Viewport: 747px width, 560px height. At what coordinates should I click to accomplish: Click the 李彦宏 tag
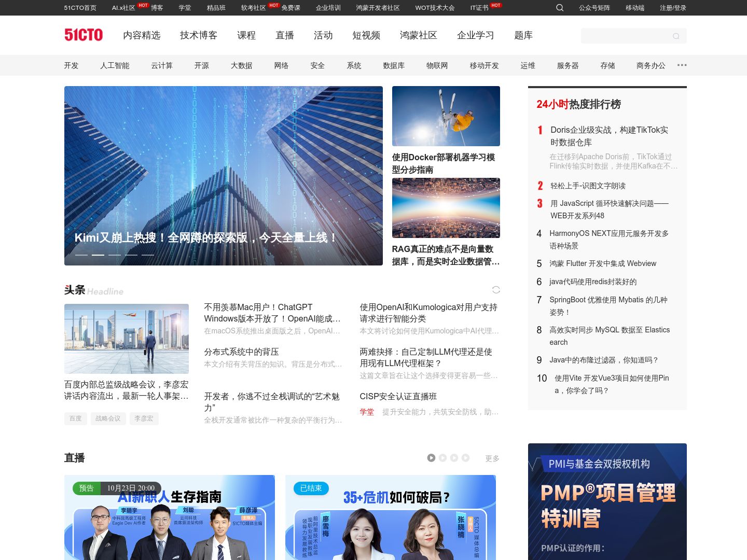[x=144, y=418]
